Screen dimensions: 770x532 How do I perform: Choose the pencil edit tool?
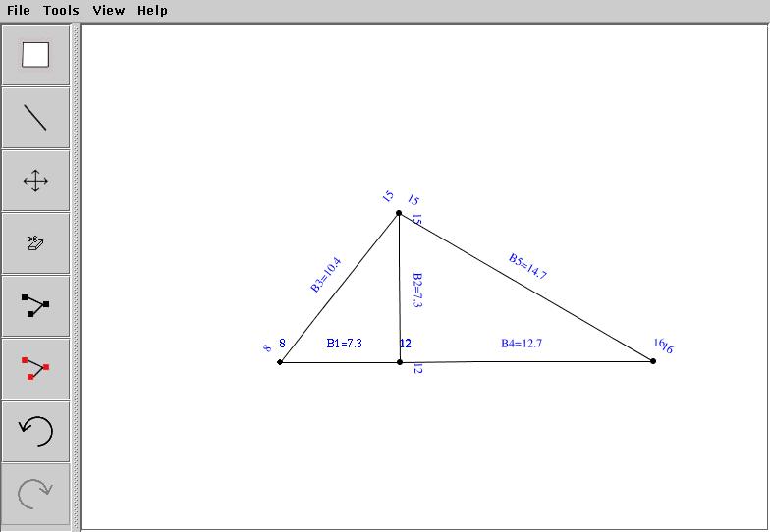[36, 243]
